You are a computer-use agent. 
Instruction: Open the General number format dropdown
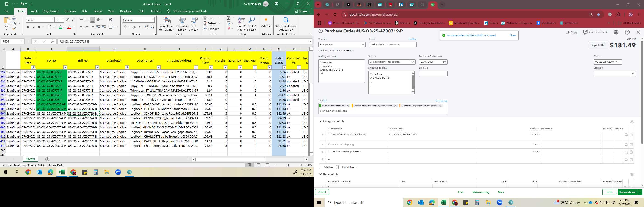tap(153, 20)
